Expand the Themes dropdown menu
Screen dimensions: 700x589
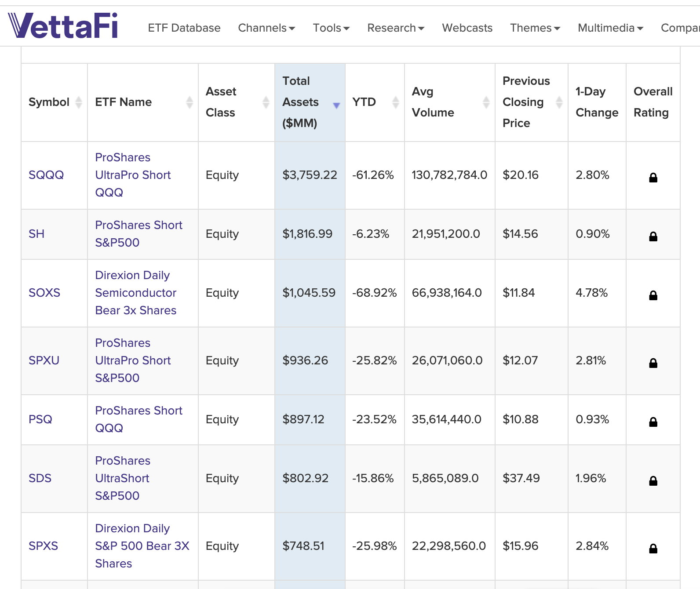pyautogui.click(x=535, y=28)
